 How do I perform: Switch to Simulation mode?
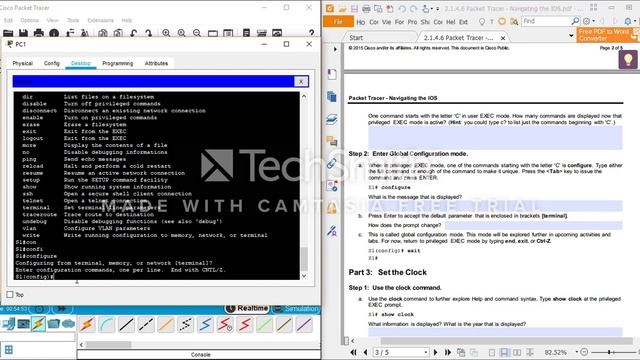296,309
